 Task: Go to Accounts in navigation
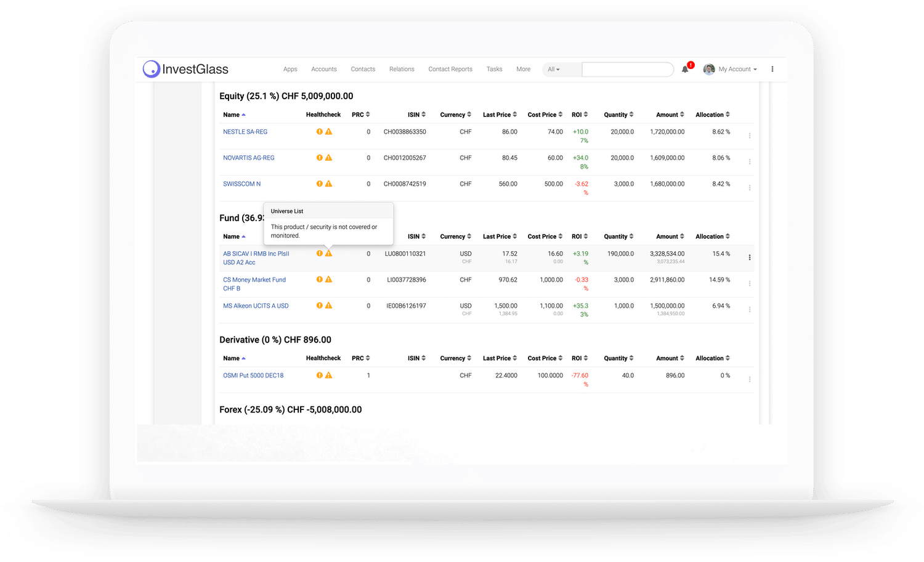point(324,70)
